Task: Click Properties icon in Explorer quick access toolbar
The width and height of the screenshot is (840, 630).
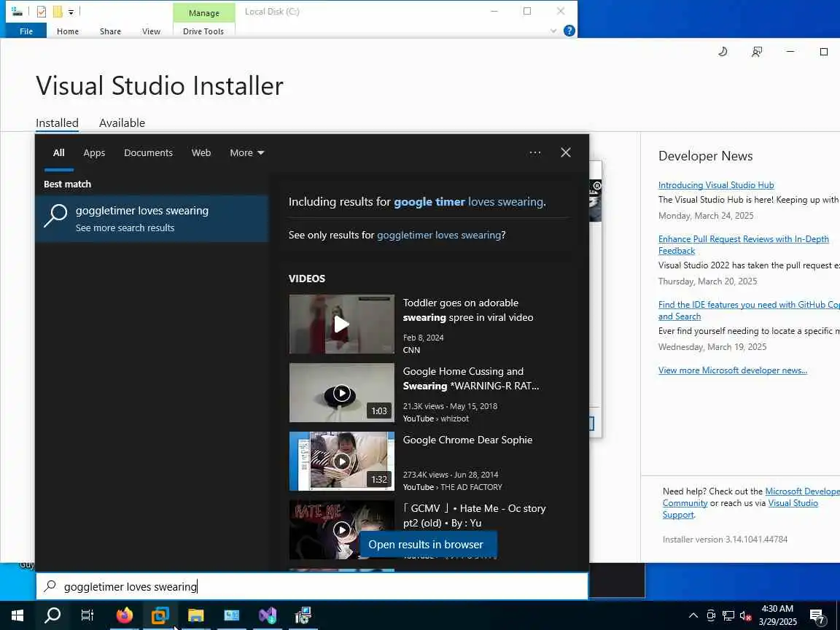Action: click(x=42, y=11)
